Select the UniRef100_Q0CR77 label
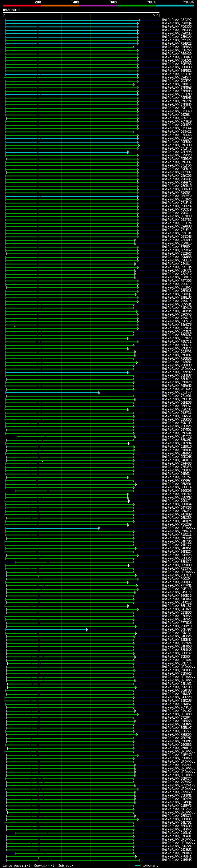197x868 pixels. 176,349
